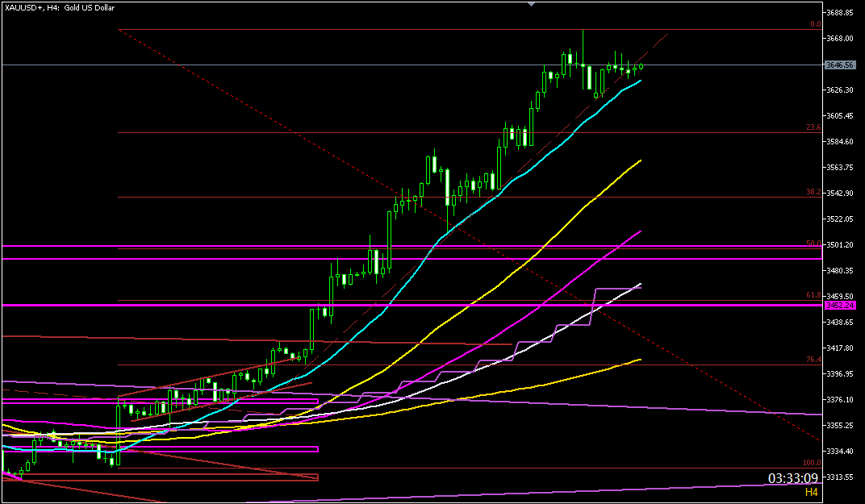Click the right end of the cyan moving average
Viewport: 865px width, 504px height.
(x=641, y=81)
